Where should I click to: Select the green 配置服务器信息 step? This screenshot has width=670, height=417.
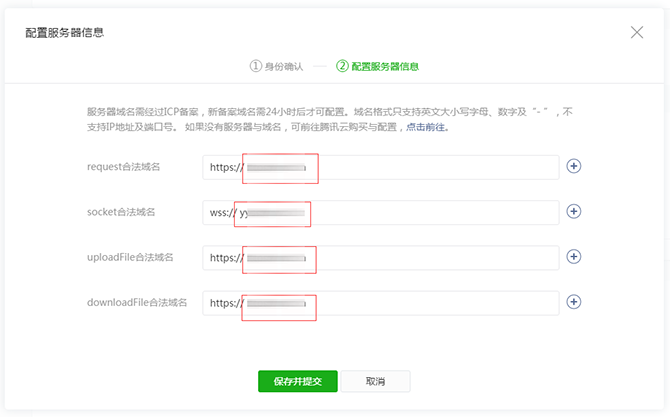378,66
